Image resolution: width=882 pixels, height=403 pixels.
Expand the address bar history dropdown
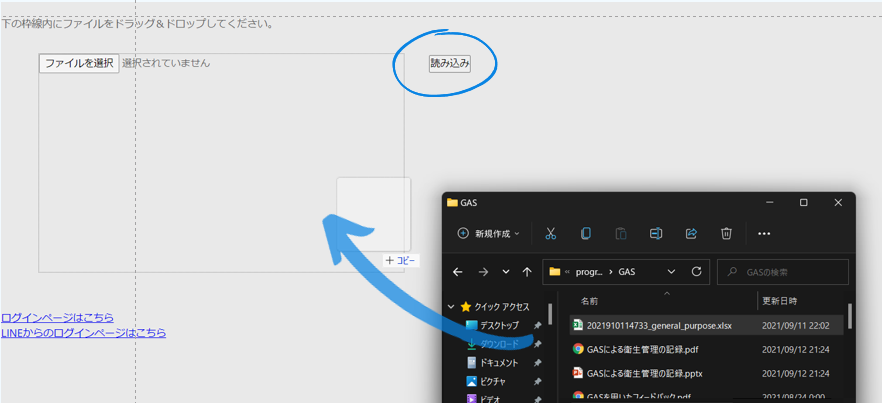tap(670, 271)
